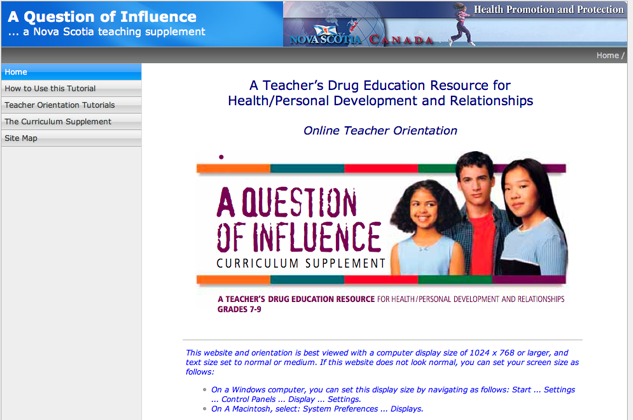This screenshot has height=420, width=633.
Task: Click the A Question of Influence site title
Action: 102,15
